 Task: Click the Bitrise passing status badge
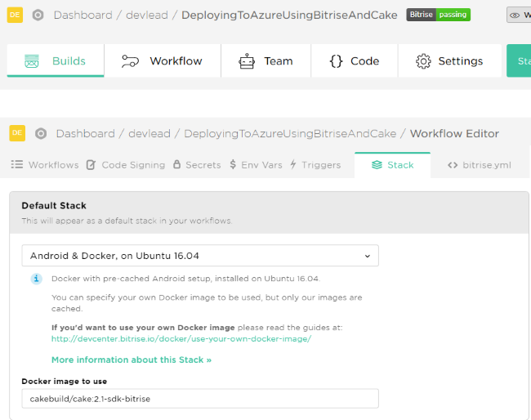pos(438,15)
